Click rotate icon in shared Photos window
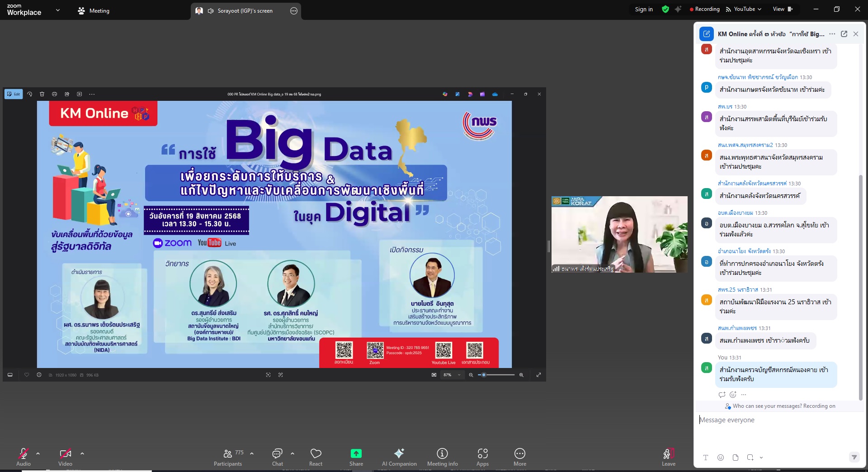Screen dimensions: 868x472 click(29, 94)
